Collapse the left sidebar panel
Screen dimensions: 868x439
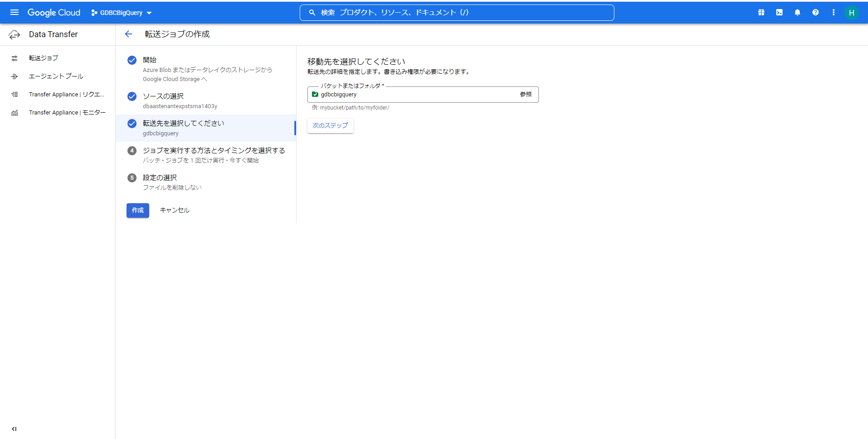click(x=14, y=429)
